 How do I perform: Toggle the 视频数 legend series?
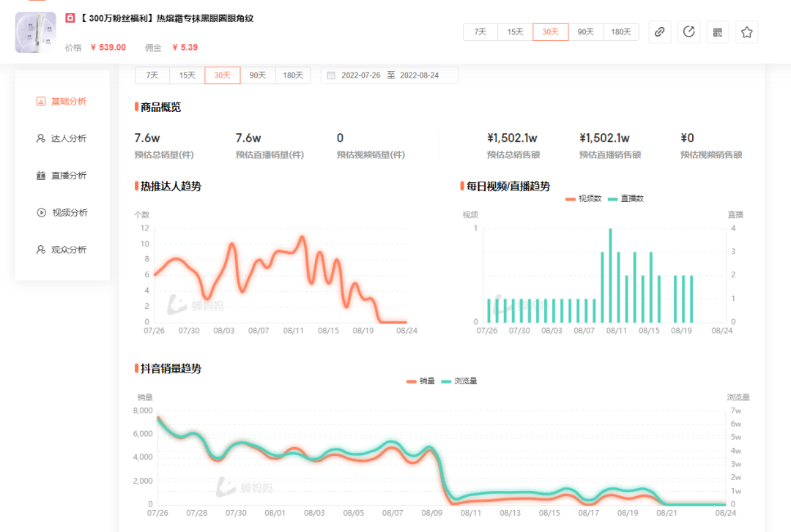click(583, 198)
